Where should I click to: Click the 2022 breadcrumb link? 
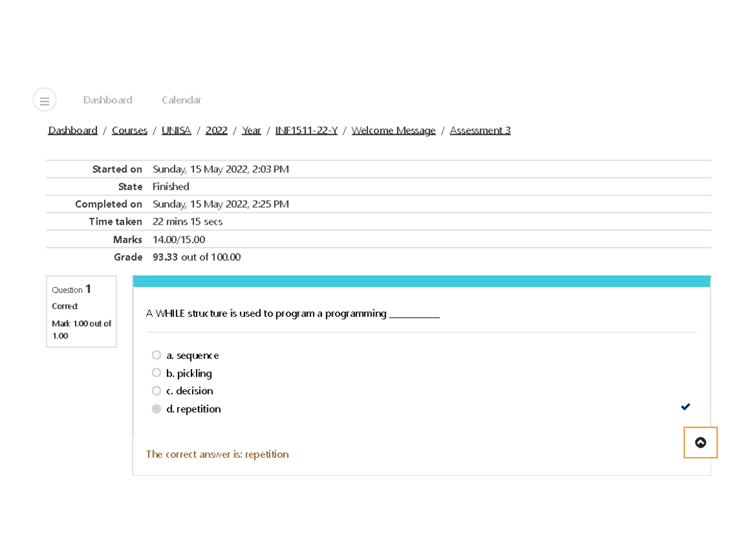click(216, 130)
